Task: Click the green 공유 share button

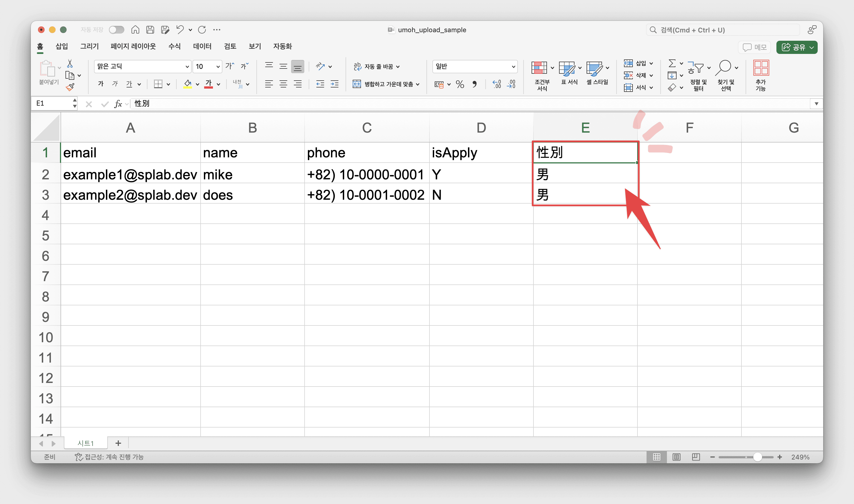Action: click(796, 47)
